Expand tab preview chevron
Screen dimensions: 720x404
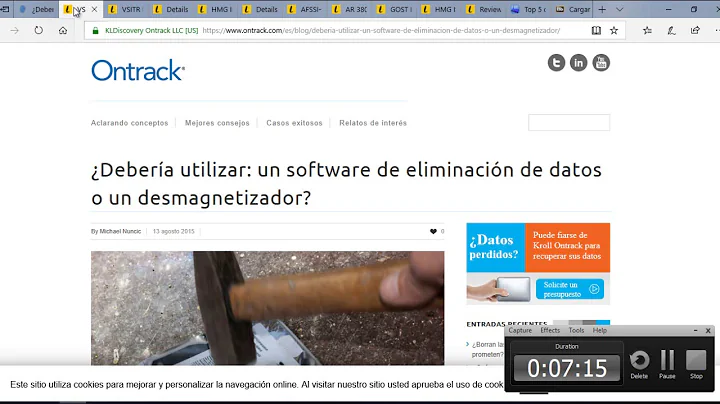coord(619,9)
